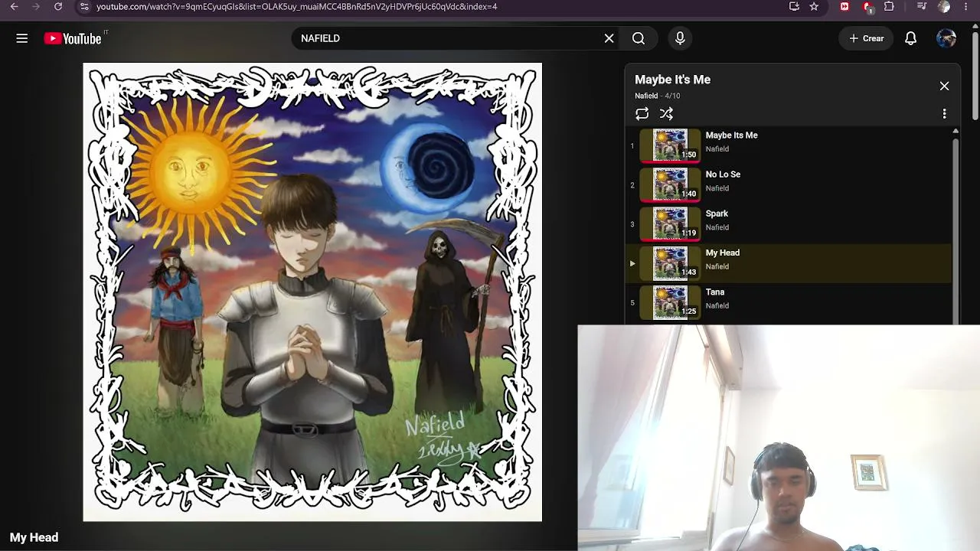Go back in the browser
This screenshot has width=980, height=551.
coord(14,7)
